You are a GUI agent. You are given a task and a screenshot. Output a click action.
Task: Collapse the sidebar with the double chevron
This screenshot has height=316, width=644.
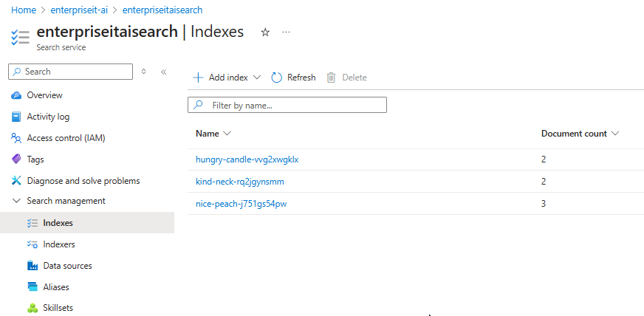[163, 72]
